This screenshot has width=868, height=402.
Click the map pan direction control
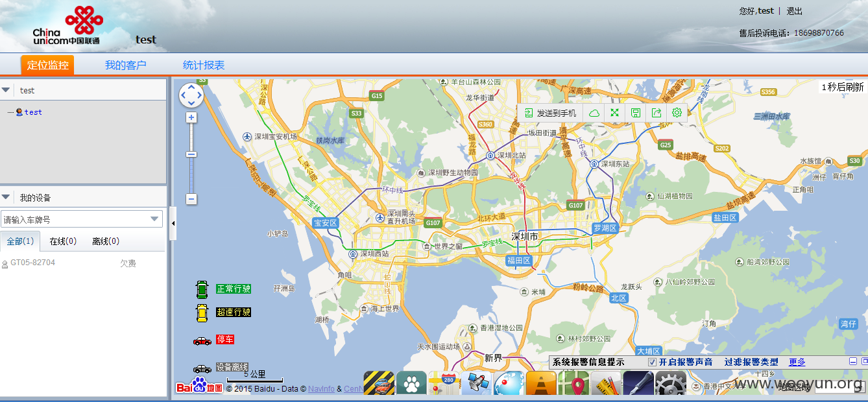click(x=191, y=96)
